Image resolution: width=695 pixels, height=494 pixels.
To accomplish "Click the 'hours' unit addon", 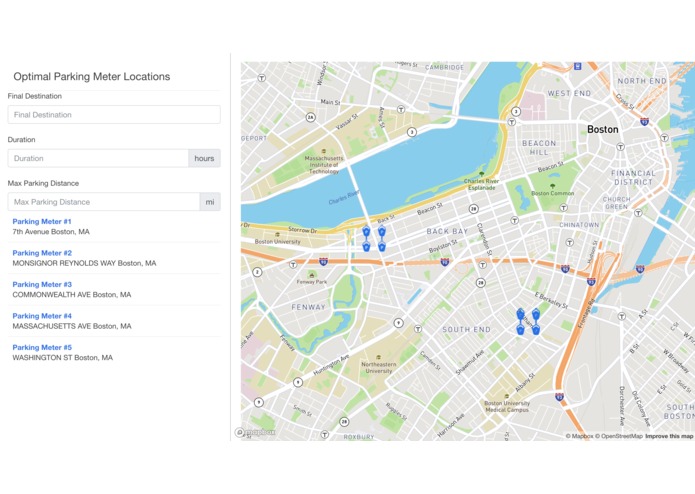I will 204,158.
